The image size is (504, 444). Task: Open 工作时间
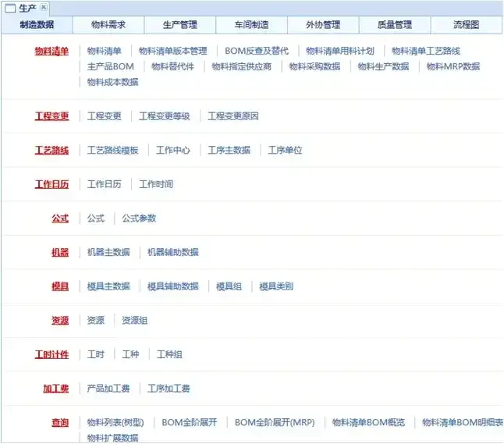click(156, 184)
